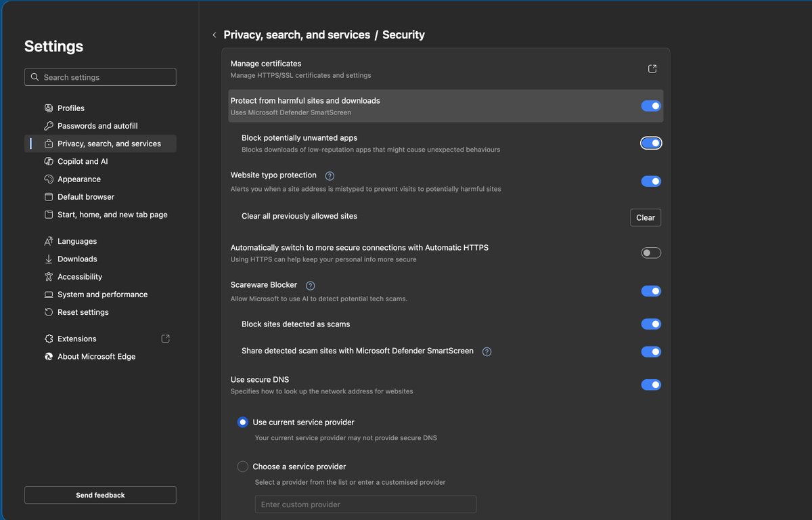Click the Downloads arrow icon
Viewport: 812px width, 520px height.
coord(49,259)
